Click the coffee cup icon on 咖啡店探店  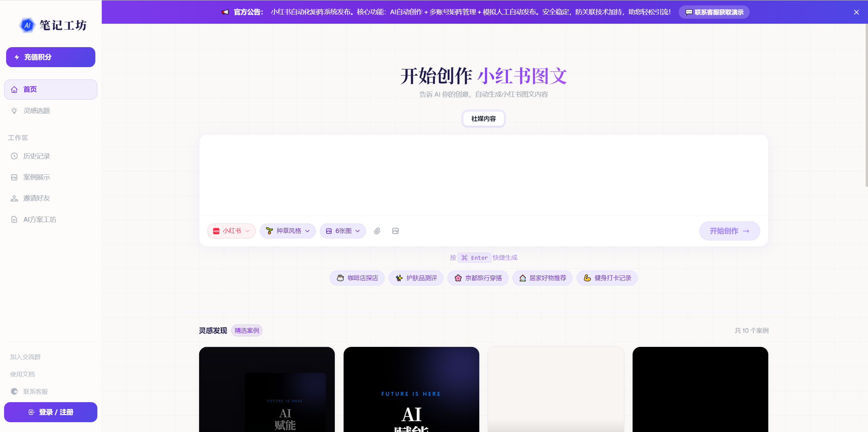point(340,278)
